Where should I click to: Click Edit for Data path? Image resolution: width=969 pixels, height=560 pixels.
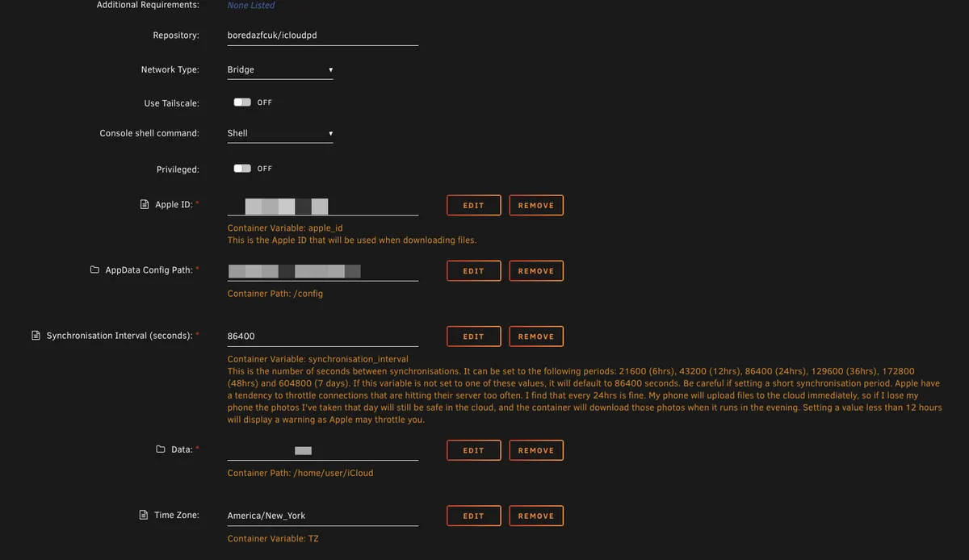pyautogui.click(x=474, y=450)
